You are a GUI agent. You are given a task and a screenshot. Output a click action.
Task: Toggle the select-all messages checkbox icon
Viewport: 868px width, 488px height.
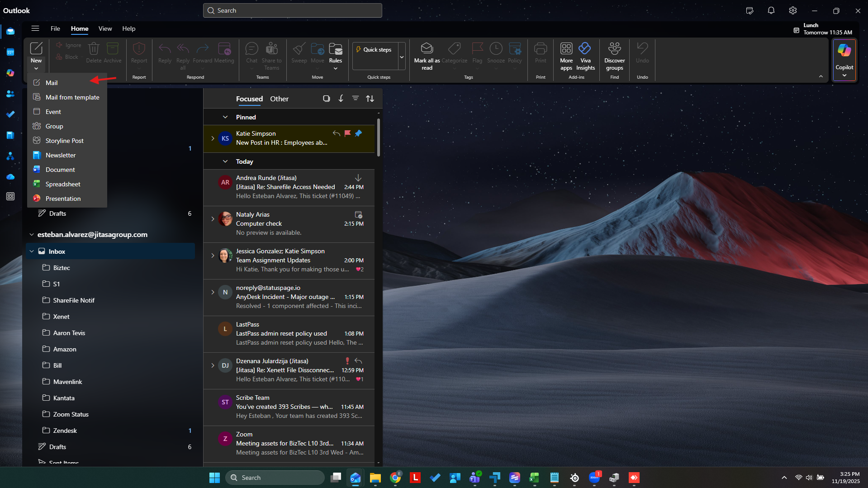click(x=326, y=99)
